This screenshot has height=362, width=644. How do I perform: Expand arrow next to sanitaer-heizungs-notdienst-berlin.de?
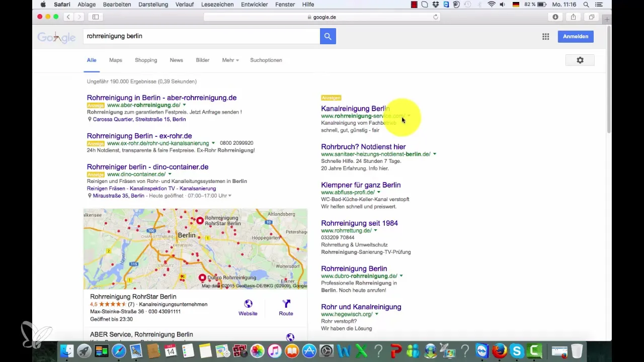pos(435,154)
